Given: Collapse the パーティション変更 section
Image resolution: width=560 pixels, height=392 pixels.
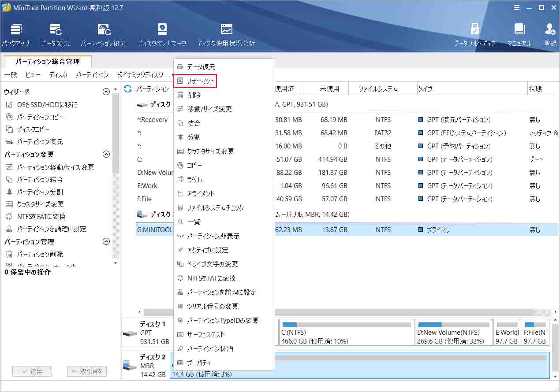Looking at the screenshot, I should pyautogui.click(x=106, y=155).
